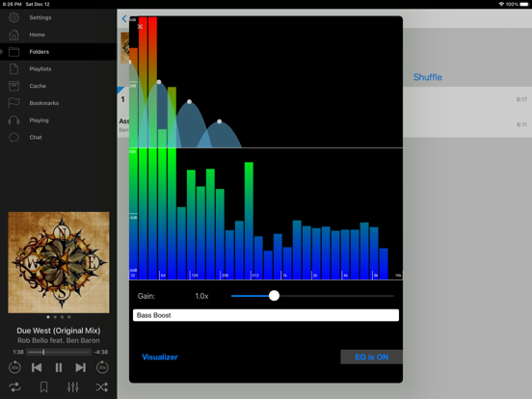Click the Playing headphones icon
Viewport: 532px width, 399px height.
pos(13,120)
